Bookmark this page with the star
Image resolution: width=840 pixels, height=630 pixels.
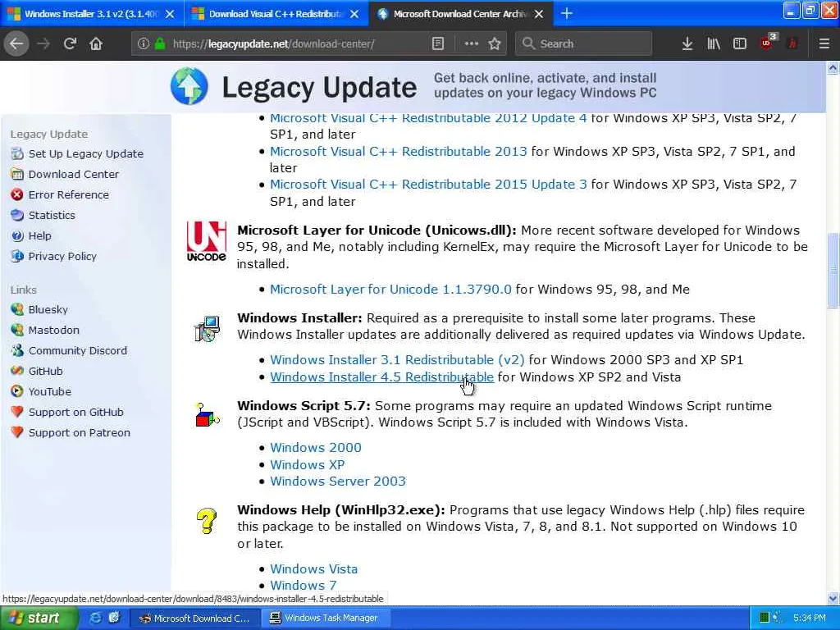point(495,43)
